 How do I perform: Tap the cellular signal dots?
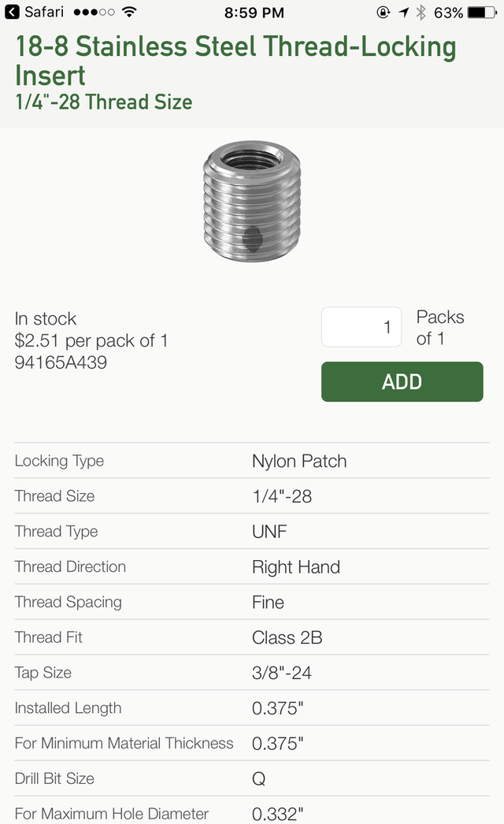pos(94,12)
